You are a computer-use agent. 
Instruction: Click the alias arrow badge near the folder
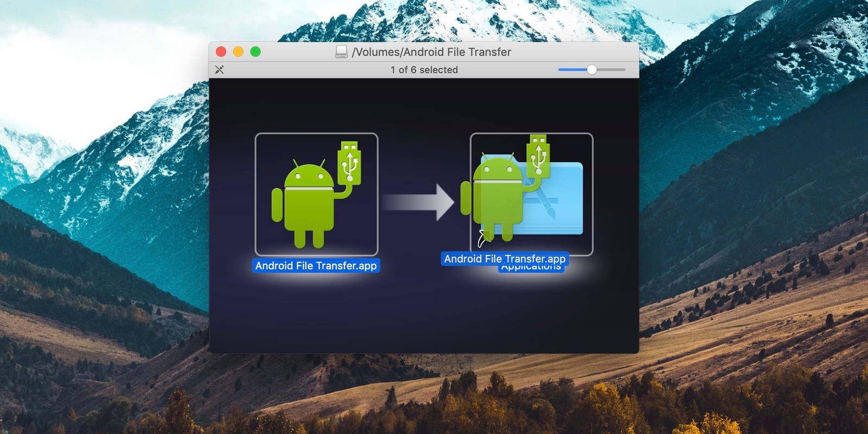(483, 238)
